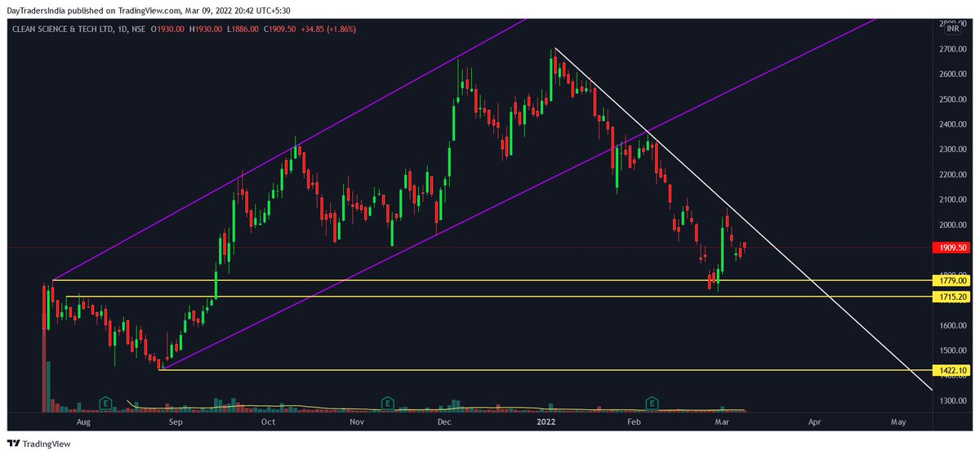Click the 'Aug' label on the time axis
This screenshot has width=980, height=455.
click(83, 422)
